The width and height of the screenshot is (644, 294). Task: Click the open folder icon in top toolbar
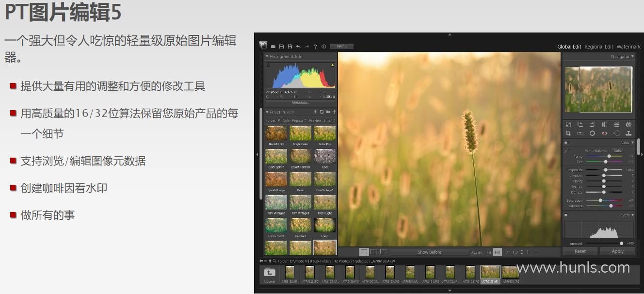(x=273, y=47)
